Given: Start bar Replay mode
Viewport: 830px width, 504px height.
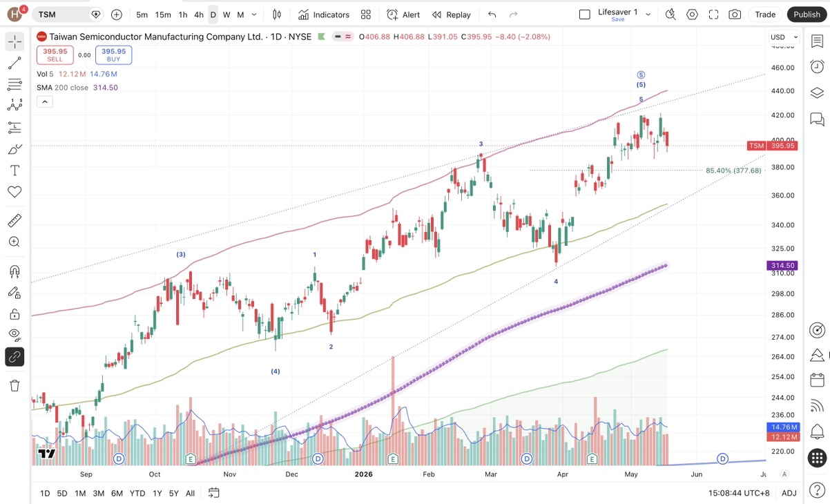Looking at the screenshot, I should [452, 14].
